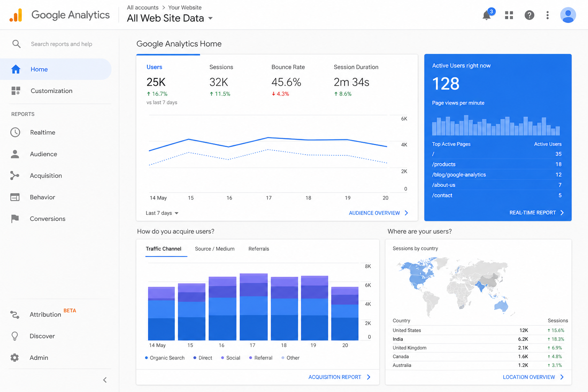Switch to the Source / Medium tab
Screen dimensions: 588x392
[215, 249]
